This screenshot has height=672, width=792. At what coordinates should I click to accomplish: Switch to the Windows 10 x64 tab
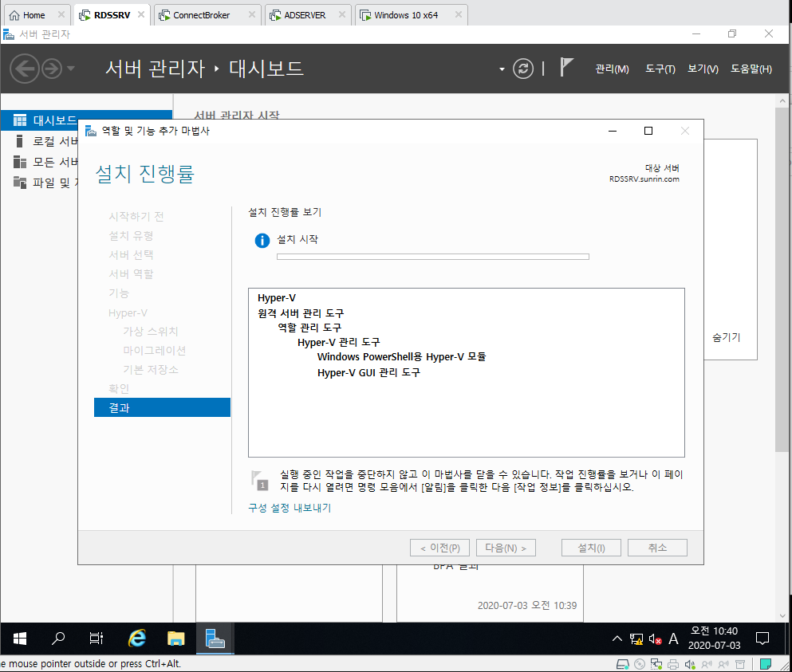(x=406, y=15)
